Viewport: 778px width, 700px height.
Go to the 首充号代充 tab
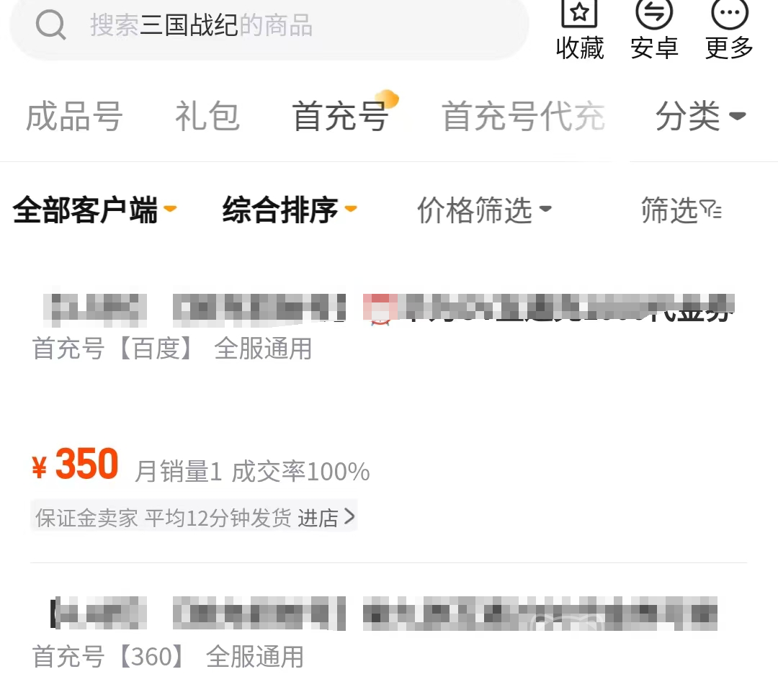click(523, 116)
